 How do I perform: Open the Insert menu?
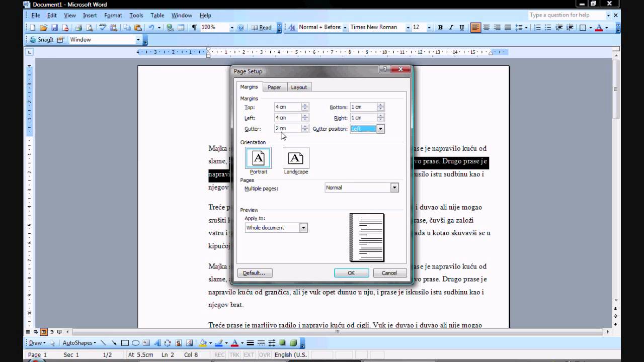click(90, 16)
